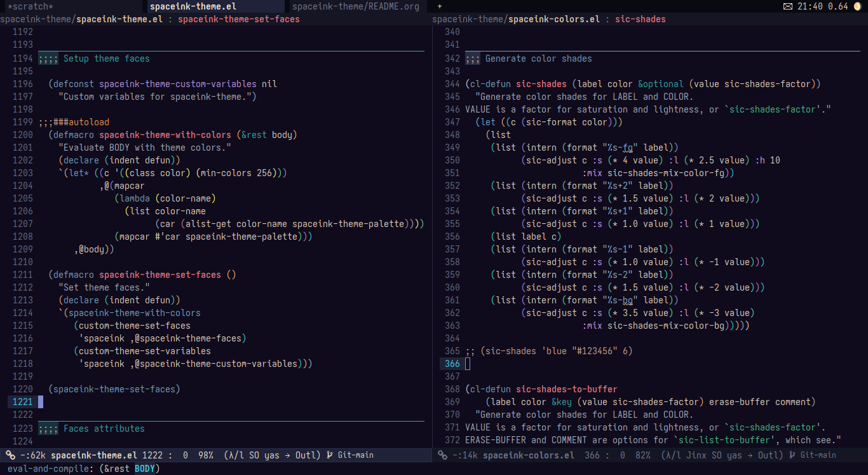Click the moon phase icon
The width and height of the screenshot is (868, 475).
(856, 6)
